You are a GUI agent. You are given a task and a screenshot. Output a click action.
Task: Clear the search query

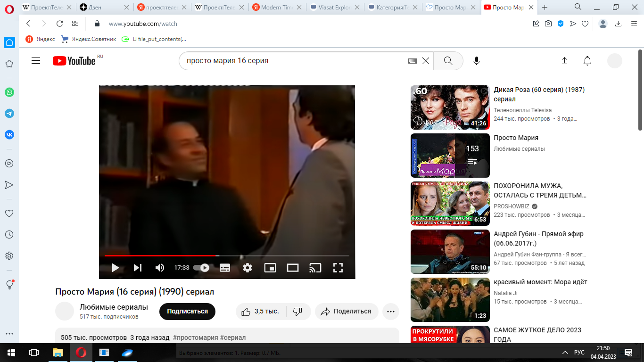pos(426,61)
